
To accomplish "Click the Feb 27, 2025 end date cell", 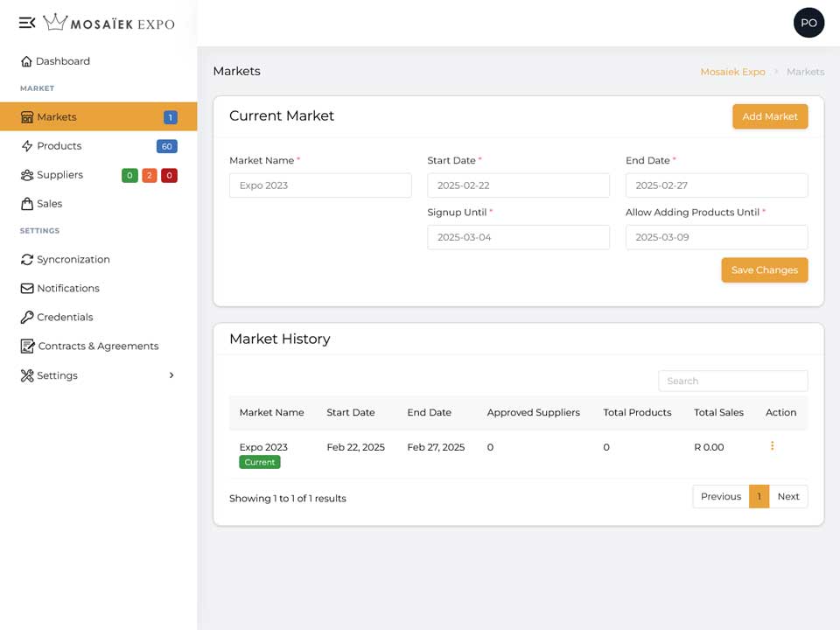I will pyautogui.click(x=436, y=447).
